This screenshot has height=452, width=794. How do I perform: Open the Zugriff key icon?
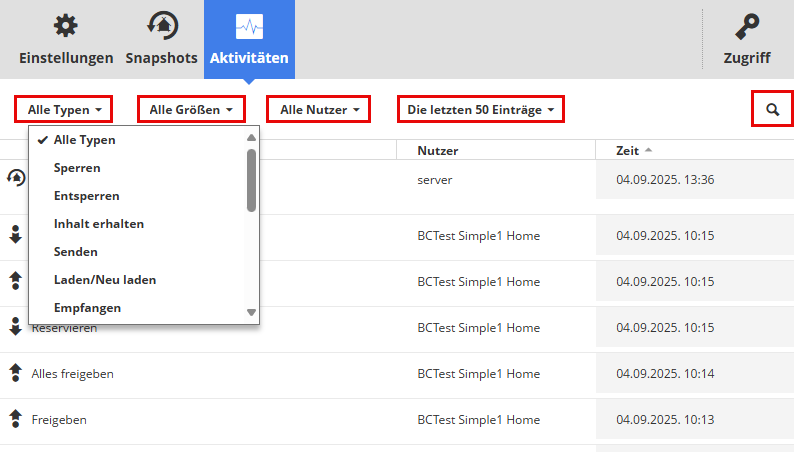click(x=746, y=26)
